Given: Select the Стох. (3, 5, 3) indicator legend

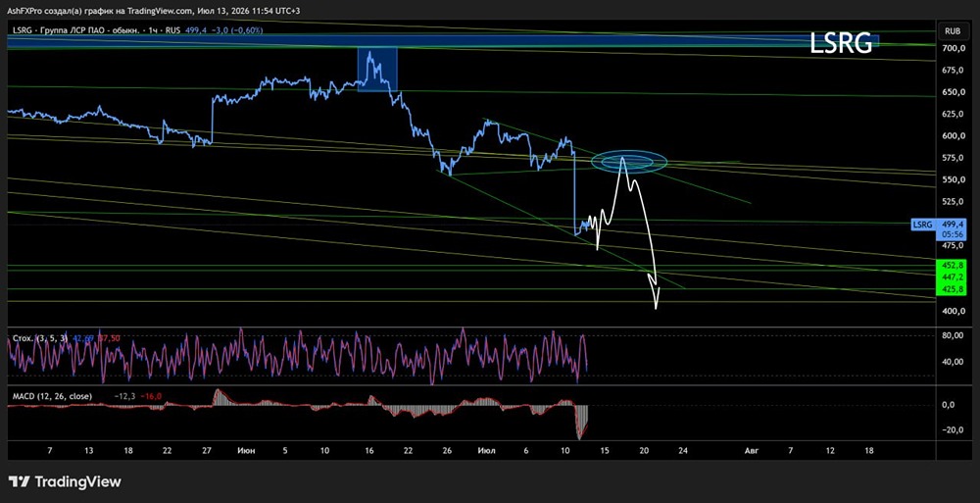Looking at the screenshot, I should (x=40, y=338).
